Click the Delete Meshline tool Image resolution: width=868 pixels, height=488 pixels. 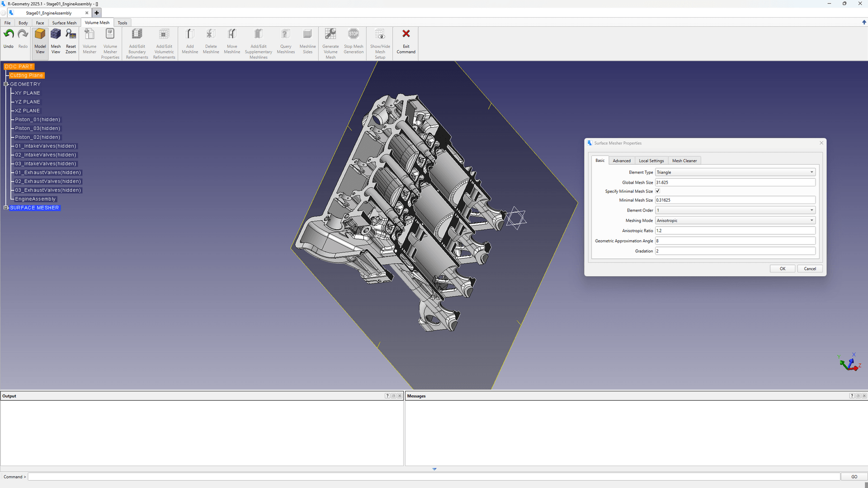(211, 41)
